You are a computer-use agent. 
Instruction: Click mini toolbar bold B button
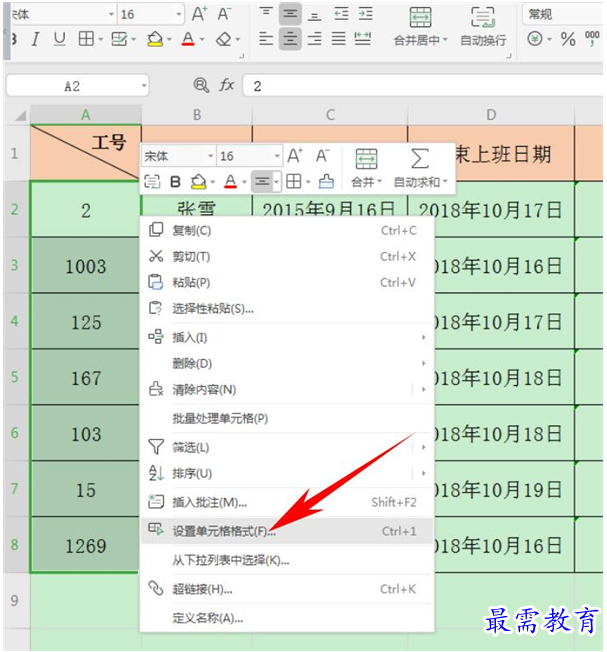click(x=175, y=182)
